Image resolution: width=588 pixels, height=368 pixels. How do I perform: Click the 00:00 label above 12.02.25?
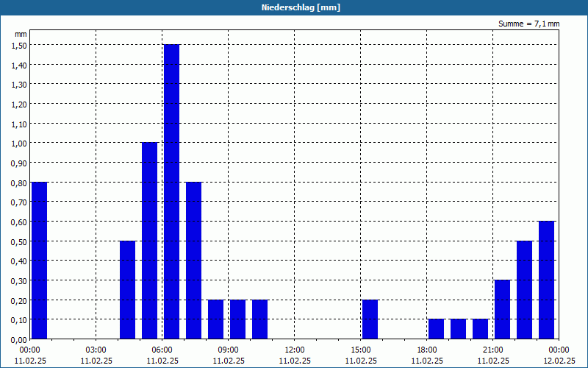(559, 350)
